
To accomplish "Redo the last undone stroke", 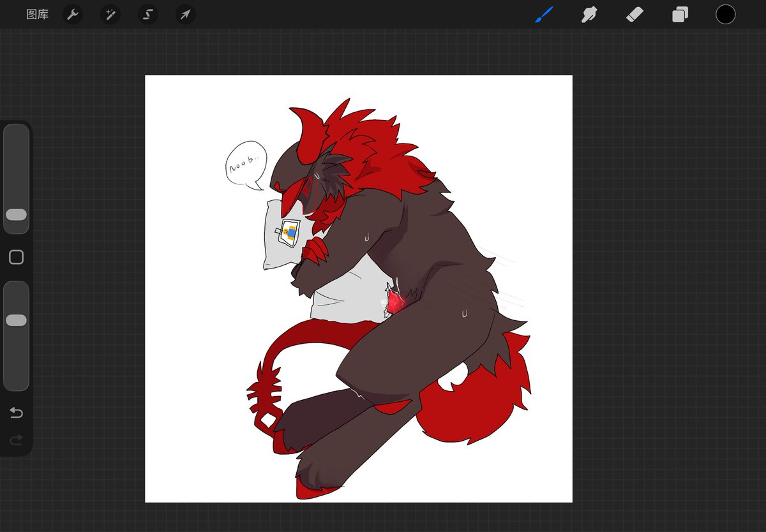I will (x=17, y=440).
